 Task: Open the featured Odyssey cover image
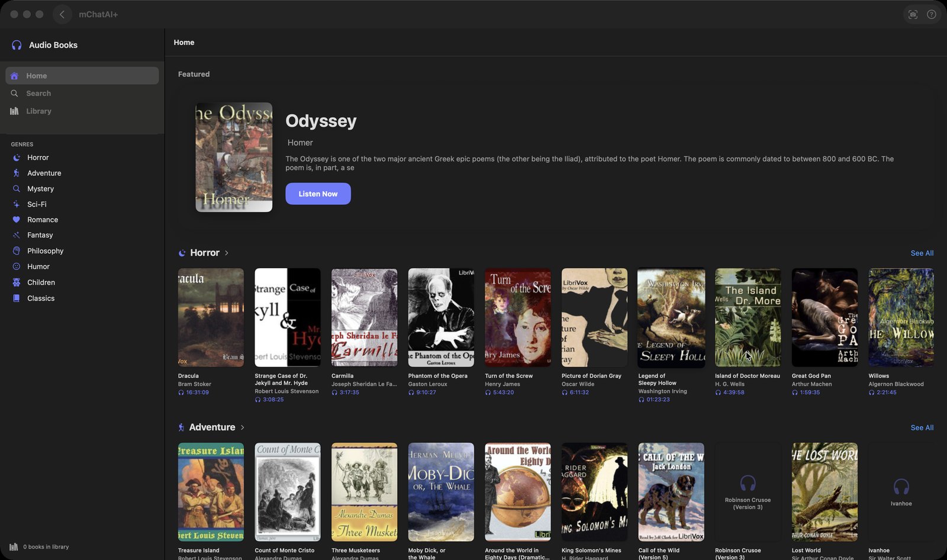[234, 157]
